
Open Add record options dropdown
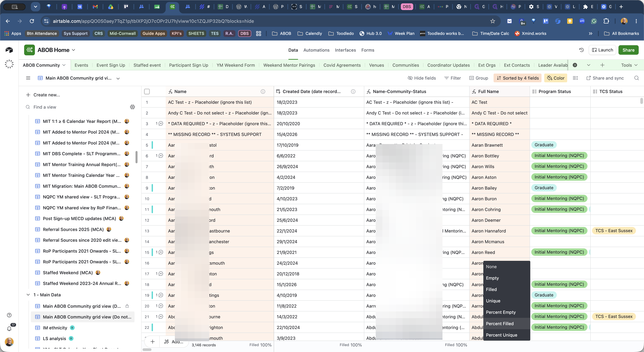tap(174, 341)
